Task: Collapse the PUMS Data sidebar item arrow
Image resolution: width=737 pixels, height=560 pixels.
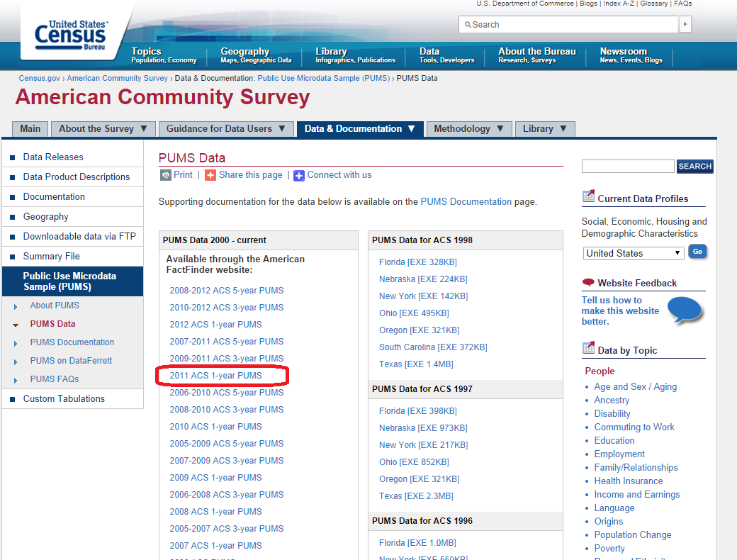Action: point(16,325)
